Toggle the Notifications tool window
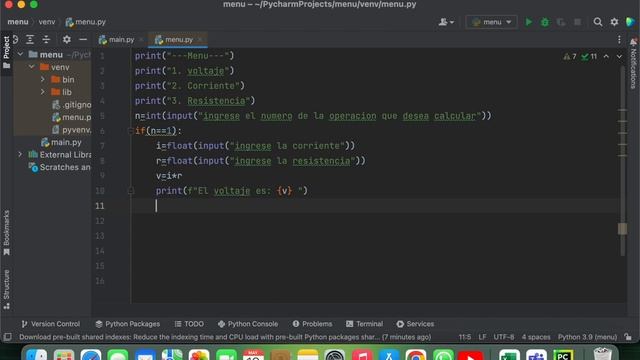 point(633,63)
